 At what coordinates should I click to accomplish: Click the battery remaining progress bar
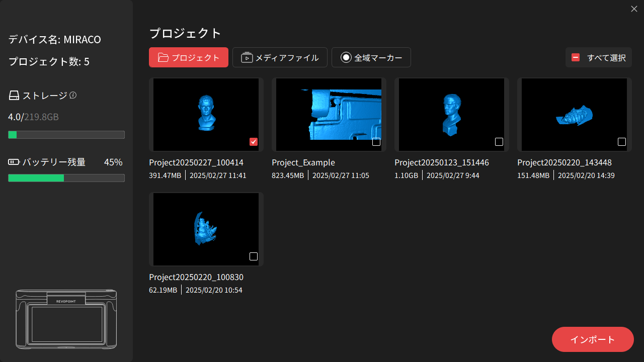(x=66, y=178)
